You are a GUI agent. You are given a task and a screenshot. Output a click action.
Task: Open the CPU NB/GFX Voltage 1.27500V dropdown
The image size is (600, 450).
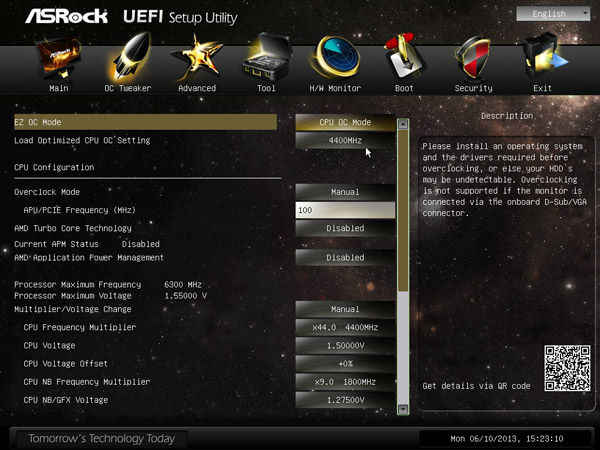click(345, 400)
